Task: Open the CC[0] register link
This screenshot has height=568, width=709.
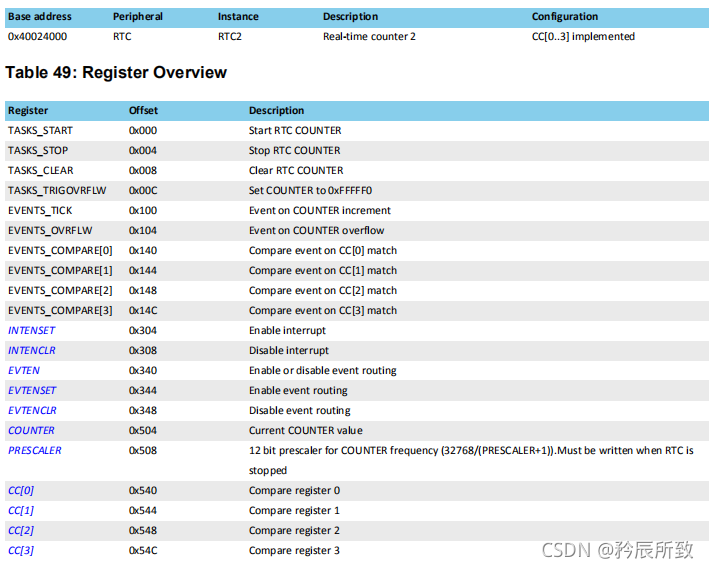Action: click(x=21, y=490)
